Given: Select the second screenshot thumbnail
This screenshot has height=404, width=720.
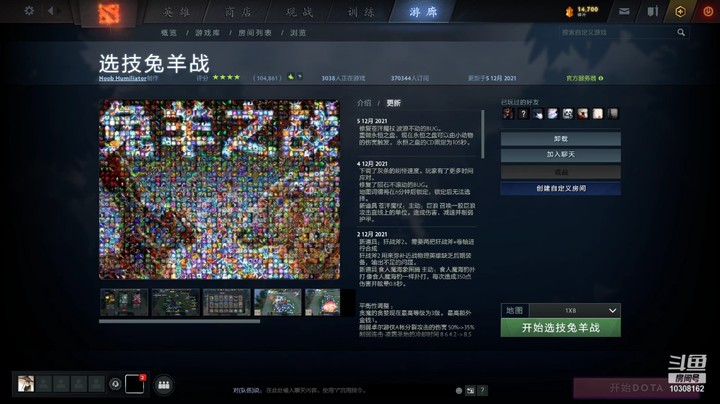Looking at the screenshot, I should click(175, 302).
